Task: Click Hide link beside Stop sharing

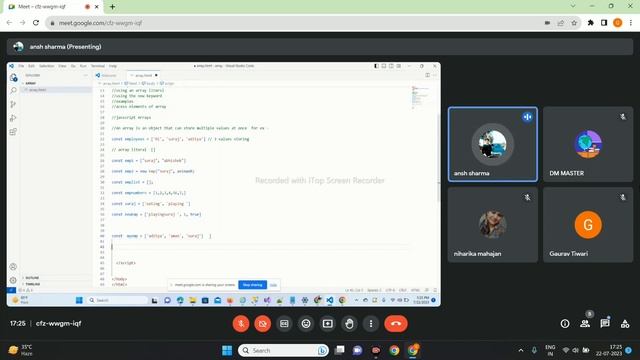Action: click(273, 285)
